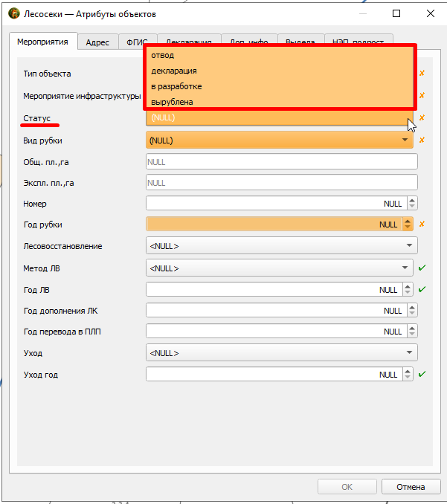The height and width of the screenshot is (504, 447).
Task: Click orange constraint warning icon beside Год рубки
Action: 422,224
